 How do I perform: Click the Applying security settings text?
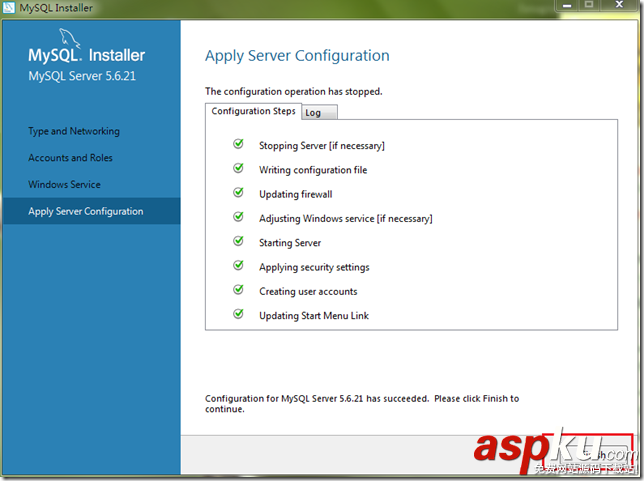click(314, 267)
